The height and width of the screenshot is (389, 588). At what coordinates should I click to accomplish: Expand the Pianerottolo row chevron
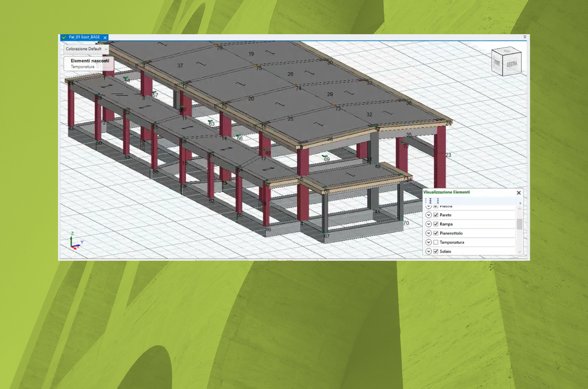[428, 233]
